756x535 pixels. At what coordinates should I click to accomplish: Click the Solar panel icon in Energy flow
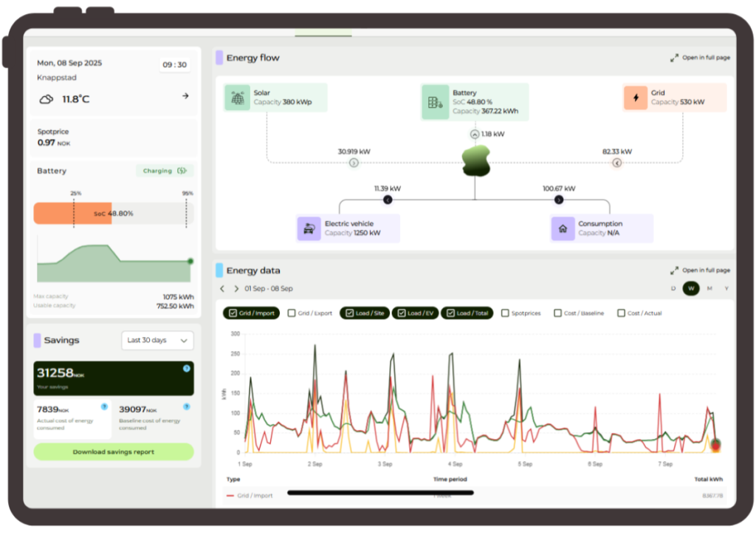tap(237, 98)
